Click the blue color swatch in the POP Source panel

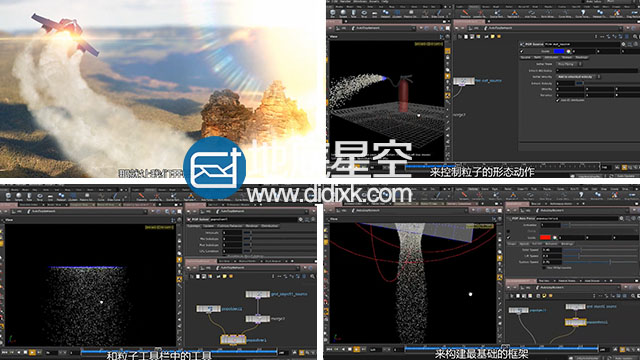[559, 51]
